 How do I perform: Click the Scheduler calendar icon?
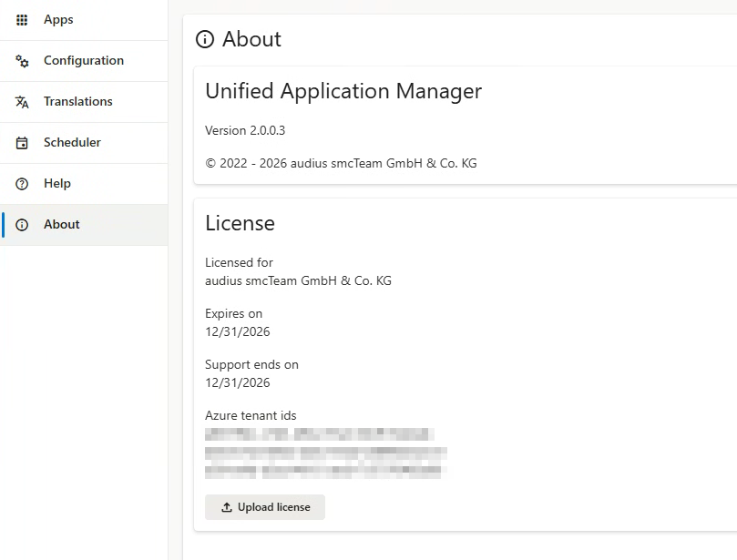click(x=22, y=143)
